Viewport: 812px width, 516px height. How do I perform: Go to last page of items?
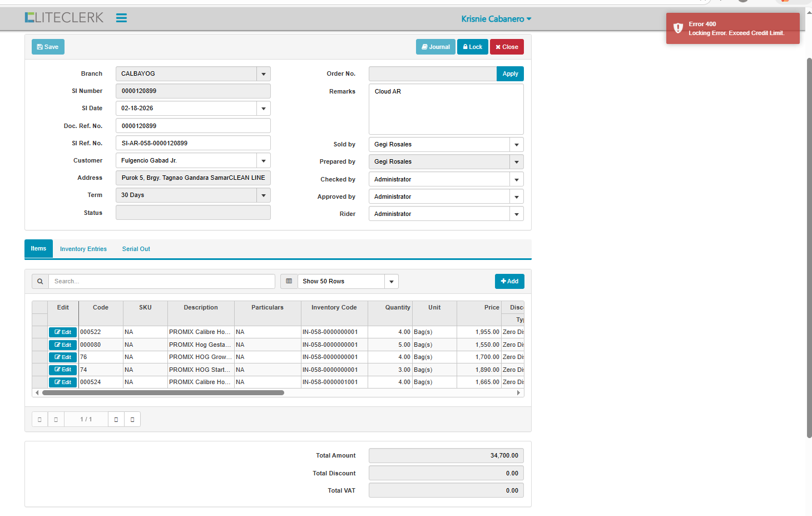132,420
